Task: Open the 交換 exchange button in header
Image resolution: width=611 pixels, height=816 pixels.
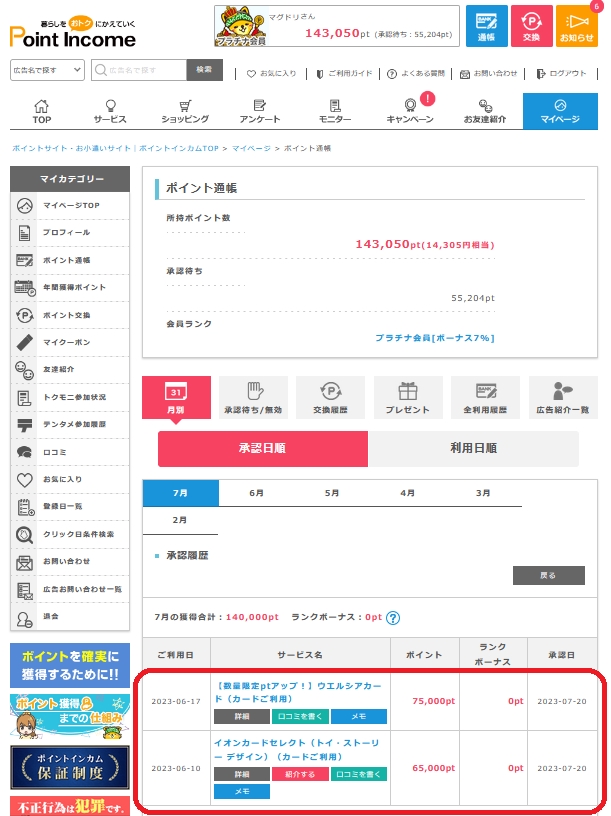Action: pyautogui.click(x=531, y=26)
